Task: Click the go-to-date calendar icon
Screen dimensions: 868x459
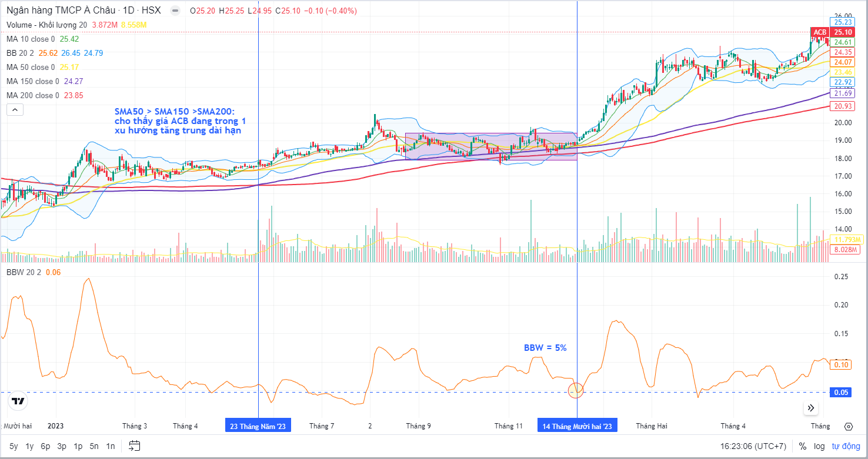Action: 134,445
